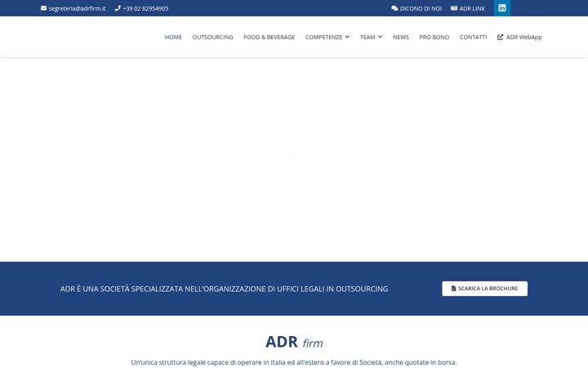Image resolution: width=588 pixels, height=368 pixels.
Task: Open the CONTATTI page
Action: click(x=473, y=37)
